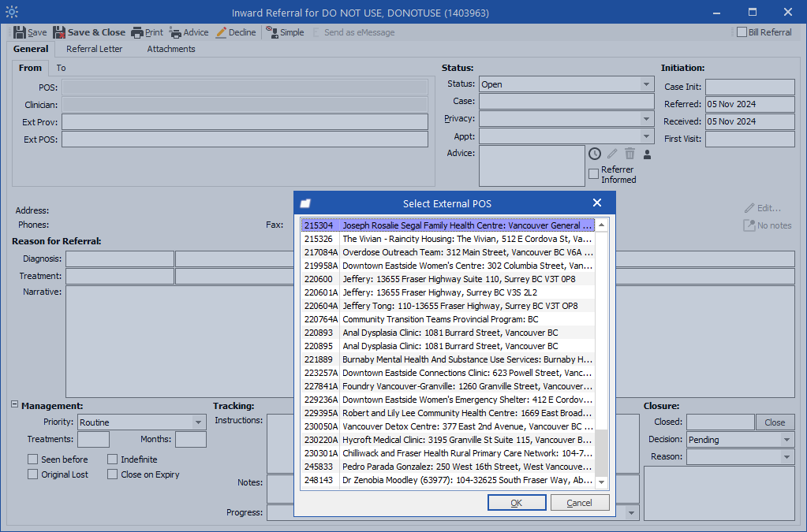Choose Decline for this referral
Image resolution: width=807 pixels, height=532 pixels.
point(234,32)
